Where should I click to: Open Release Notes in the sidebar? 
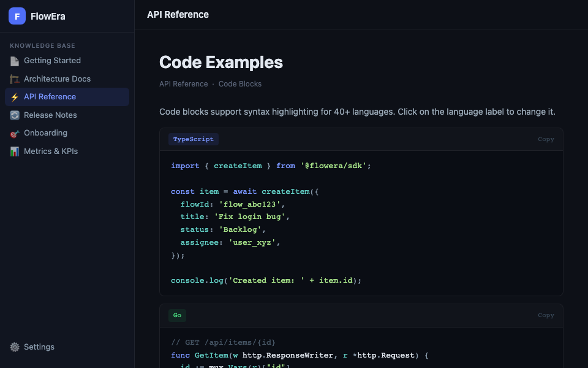[x=50, y=115]
